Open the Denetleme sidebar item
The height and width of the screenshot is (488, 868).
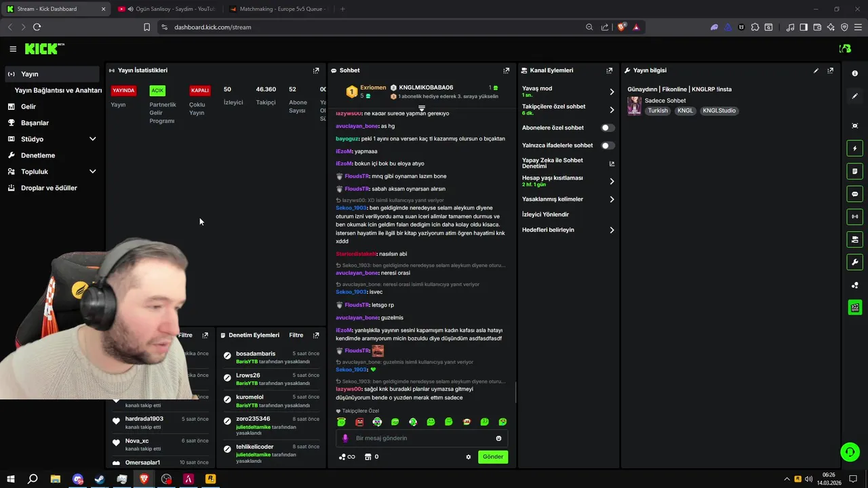point(52,155)
